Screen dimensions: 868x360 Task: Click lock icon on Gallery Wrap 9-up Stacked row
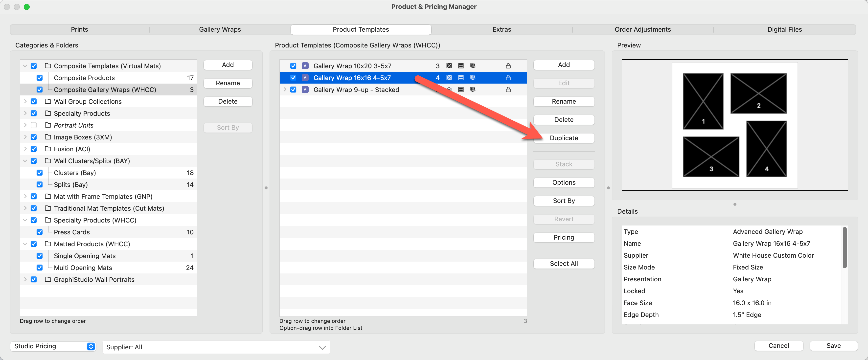click(508, 90)
